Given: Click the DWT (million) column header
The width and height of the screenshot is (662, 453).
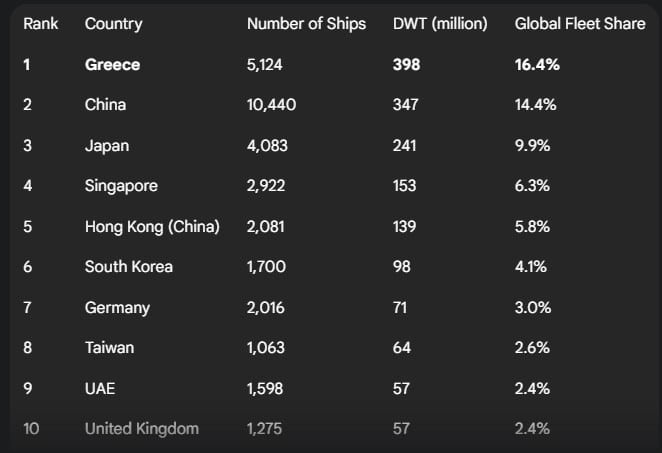Looking at the screenshot, I should (x=440, y=23).
